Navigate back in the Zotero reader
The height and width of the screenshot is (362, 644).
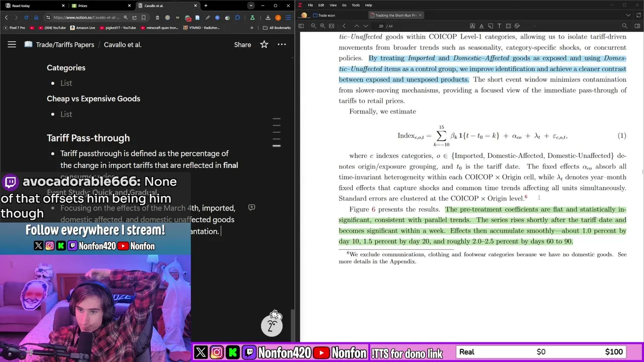pos(344,26)
